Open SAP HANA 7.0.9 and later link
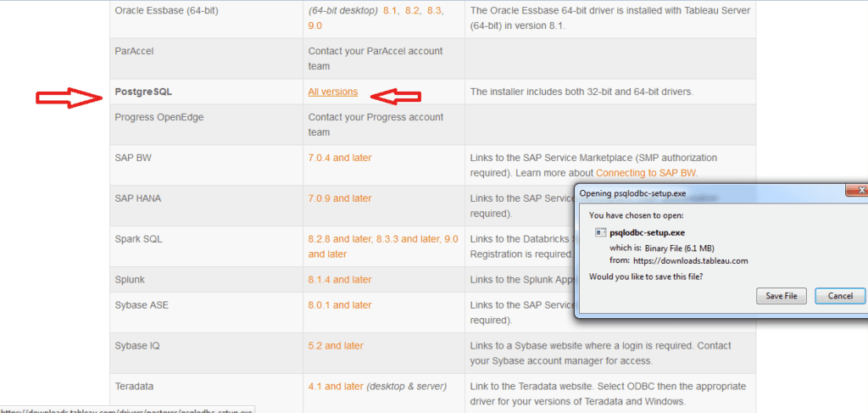Viewport: 868px width, 413px height. click(x=340, y=198)
